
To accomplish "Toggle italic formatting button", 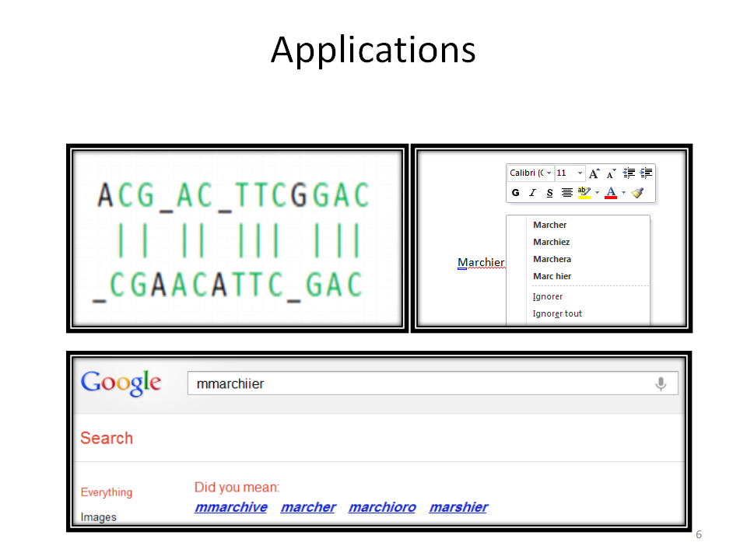I will [532, 193].
